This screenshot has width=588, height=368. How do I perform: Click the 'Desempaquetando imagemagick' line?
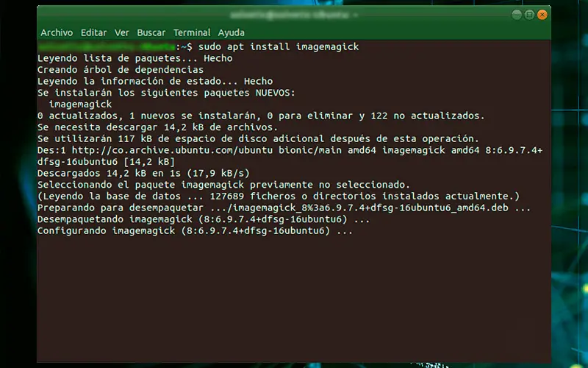point(204,219)
